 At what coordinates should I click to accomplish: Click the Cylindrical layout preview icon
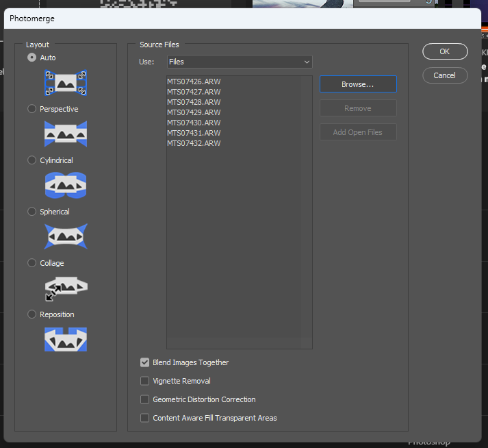point(66,186)
